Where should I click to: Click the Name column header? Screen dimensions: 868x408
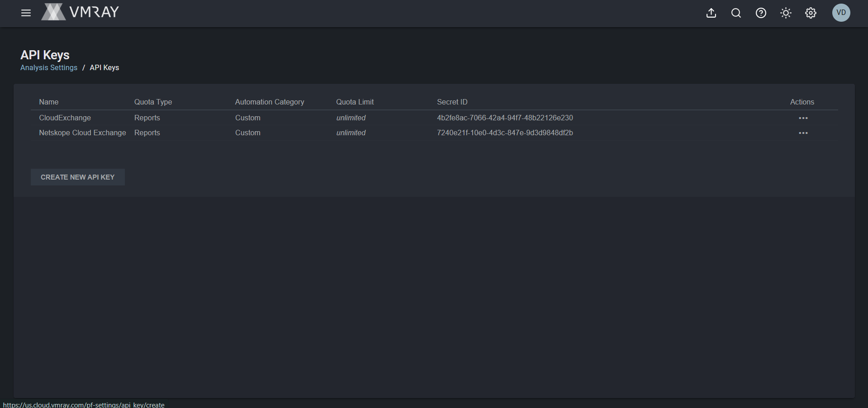point(49,102)
